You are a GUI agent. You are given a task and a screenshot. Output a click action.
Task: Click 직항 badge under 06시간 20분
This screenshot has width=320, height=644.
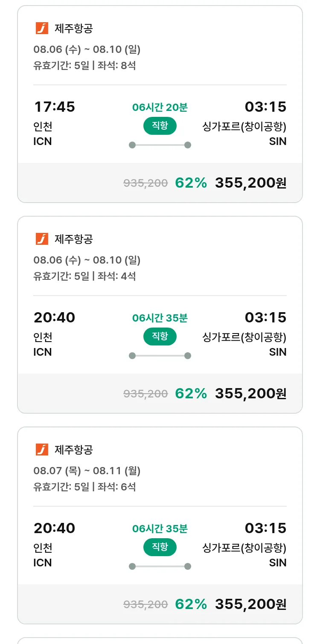[x=160, y=126]
